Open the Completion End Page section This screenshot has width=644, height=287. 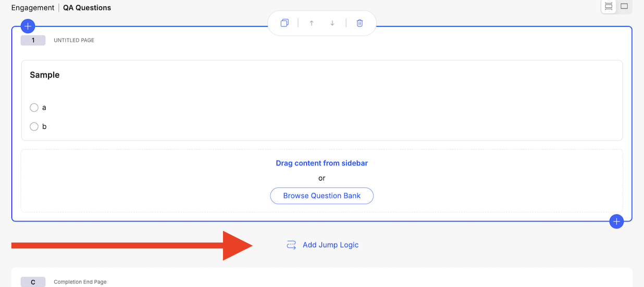(x=80, y=282)
